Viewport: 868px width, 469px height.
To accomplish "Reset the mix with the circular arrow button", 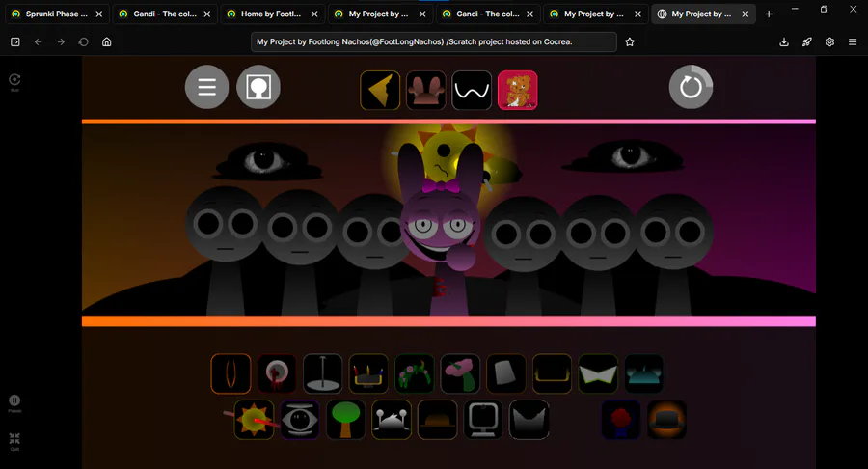I will (691, 87).
